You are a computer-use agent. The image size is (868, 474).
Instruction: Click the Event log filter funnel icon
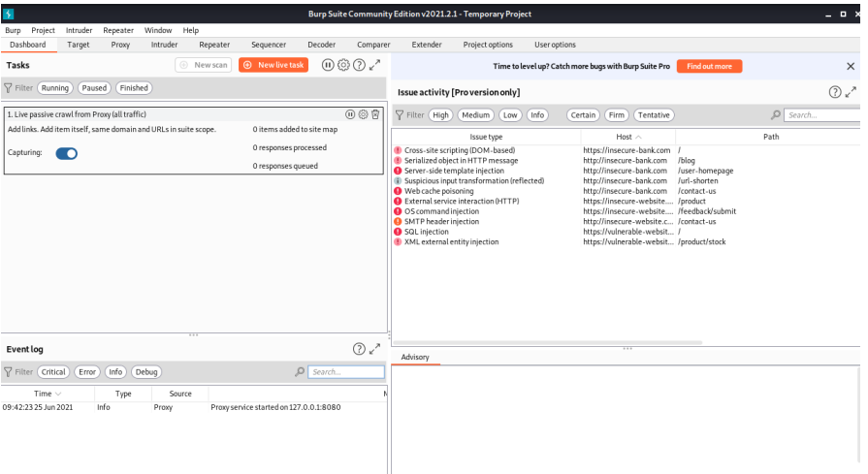point(9,372)
